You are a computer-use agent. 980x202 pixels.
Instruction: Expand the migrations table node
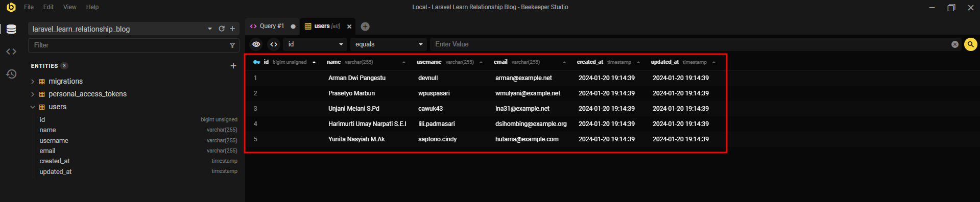click(x=33, y=82)
